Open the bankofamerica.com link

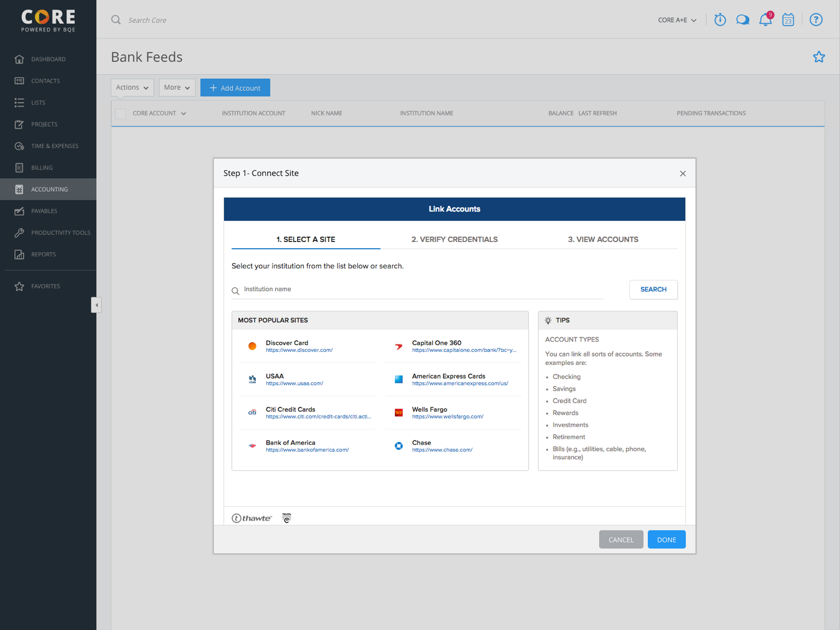[307, 450]
